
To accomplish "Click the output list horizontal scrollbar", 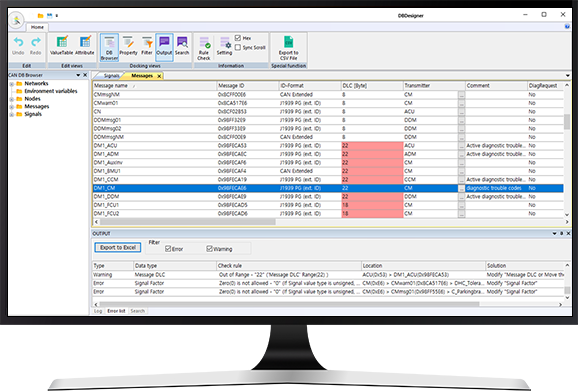I will pyautogui.click(x=289, y=304).
